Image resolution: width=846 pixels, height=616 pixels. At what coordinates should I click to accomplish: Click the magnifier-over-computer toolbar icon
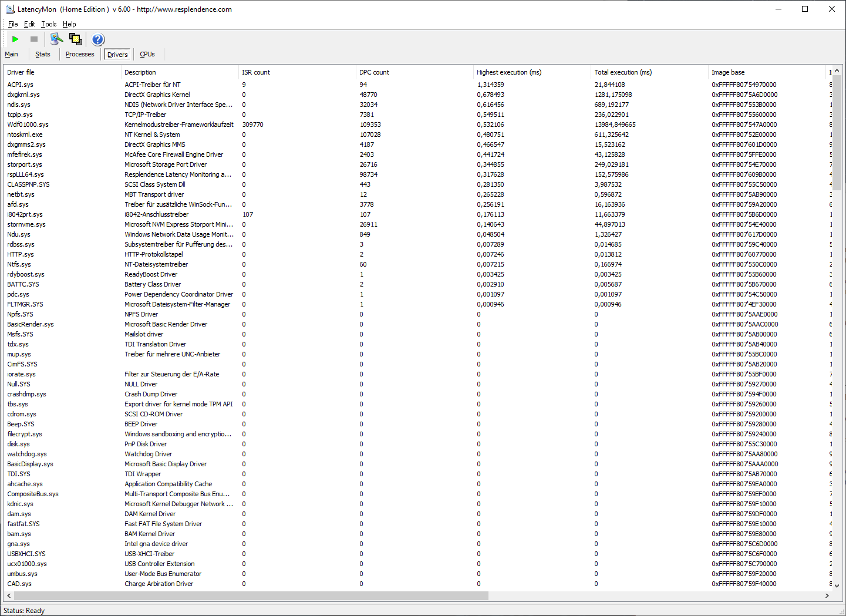pyautogui.click(x=56, y=39)
